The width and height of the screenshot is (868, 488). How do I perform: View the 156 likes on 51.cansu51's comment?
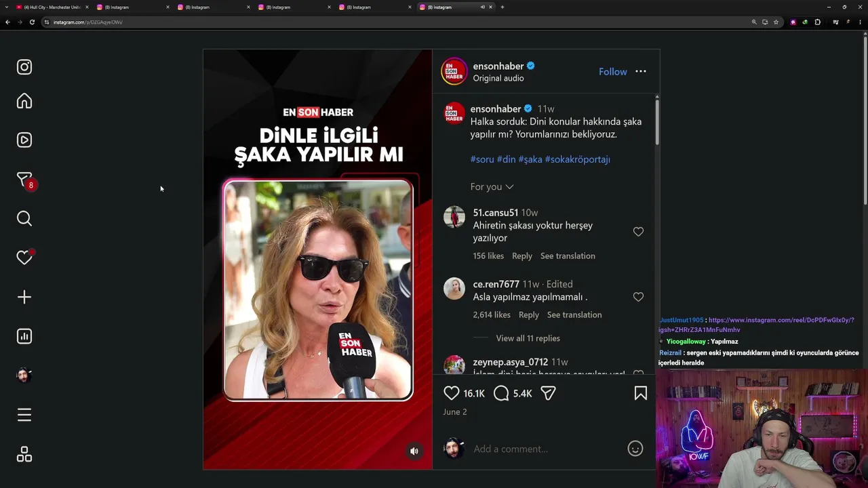[x=488, y=256]
